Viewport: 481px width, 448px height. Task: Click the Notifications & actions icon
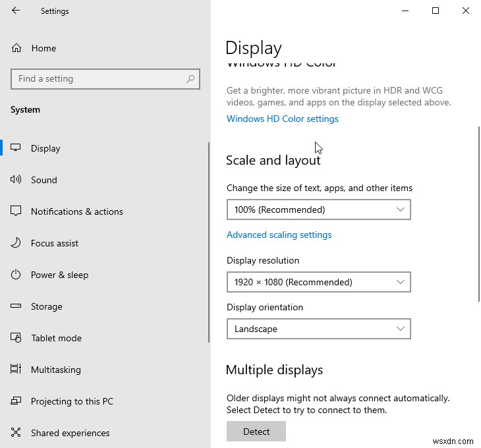16,211
